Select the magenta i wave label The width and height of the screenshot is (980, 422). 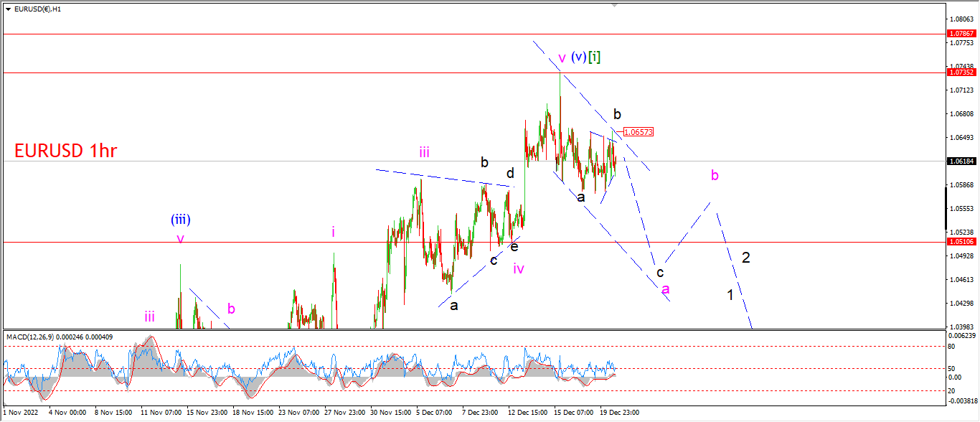tap(333, 231)
